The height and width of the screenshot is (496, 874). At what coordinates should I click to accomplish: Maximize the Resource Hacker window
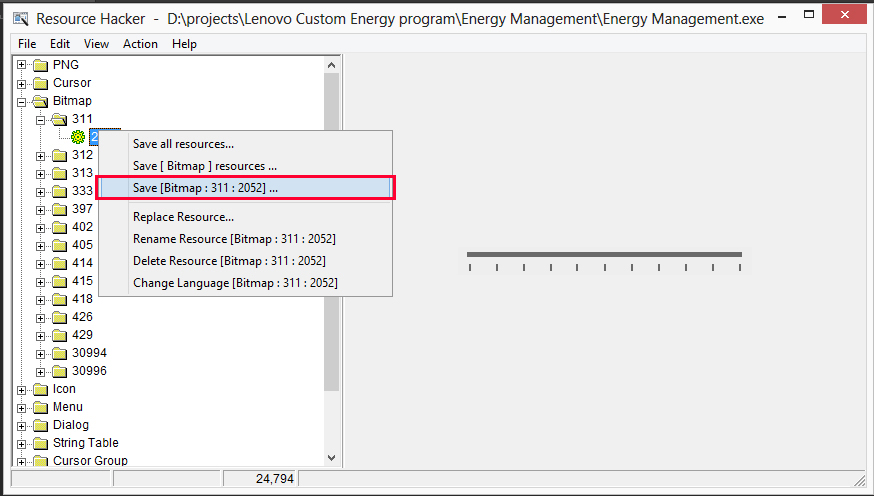pos(809,15)
